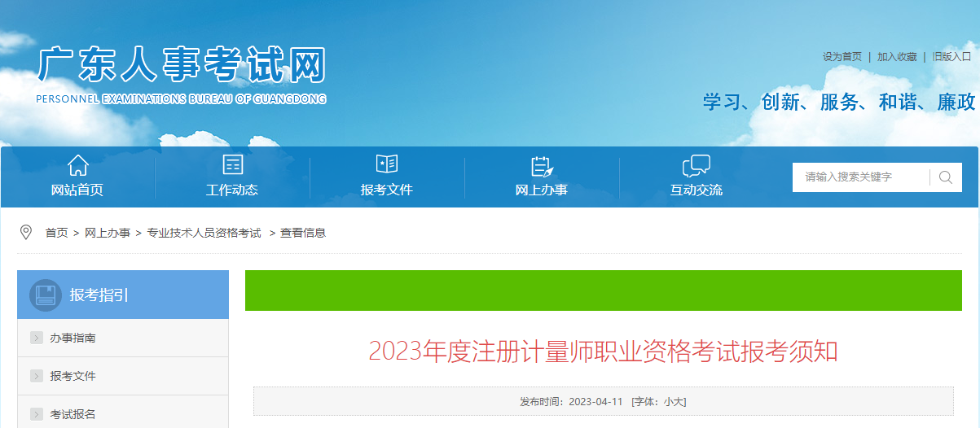Viewport: 980px width, 428px height.
Task: Click the notepad icon above 网上办事
Action: [542, 166]
